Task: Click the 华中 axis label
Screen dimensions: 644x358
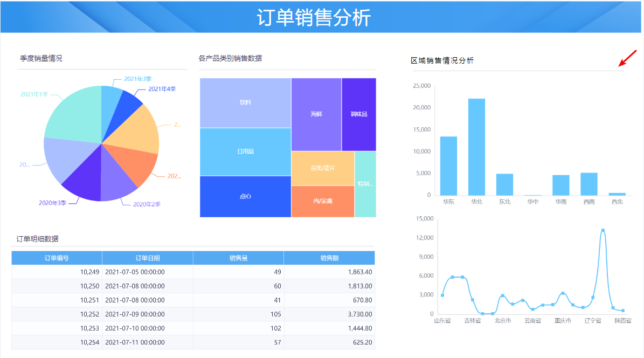Action: (532, 202)
